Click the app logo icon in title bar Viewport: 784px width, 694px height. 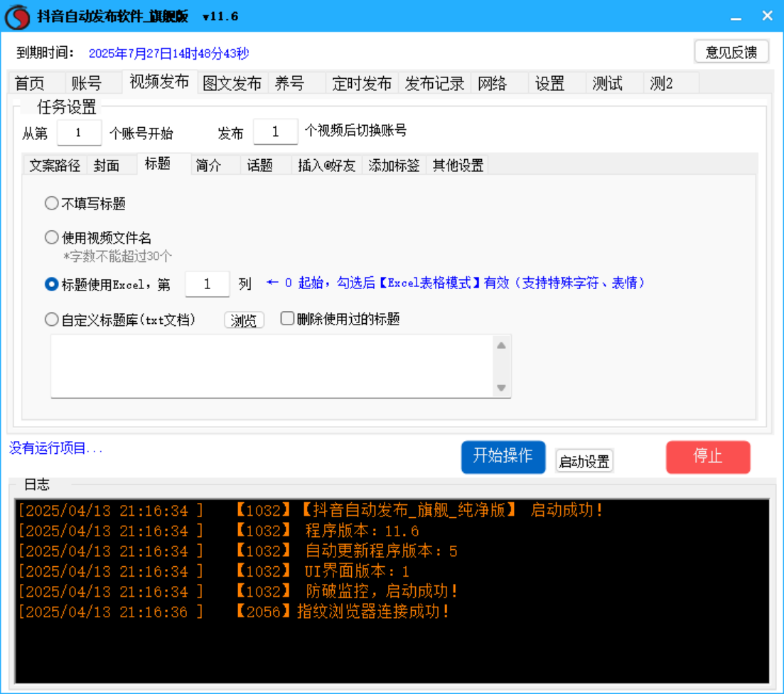[18, 16]
